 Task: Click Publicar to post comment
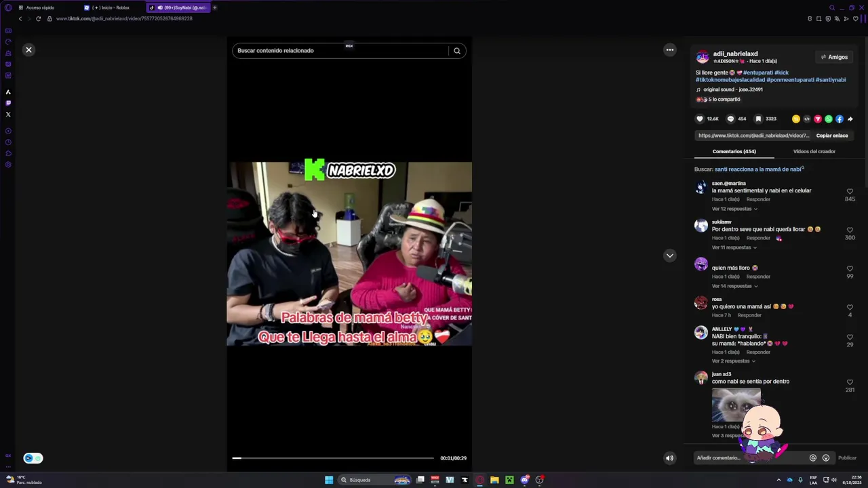(x=847, y=457)
